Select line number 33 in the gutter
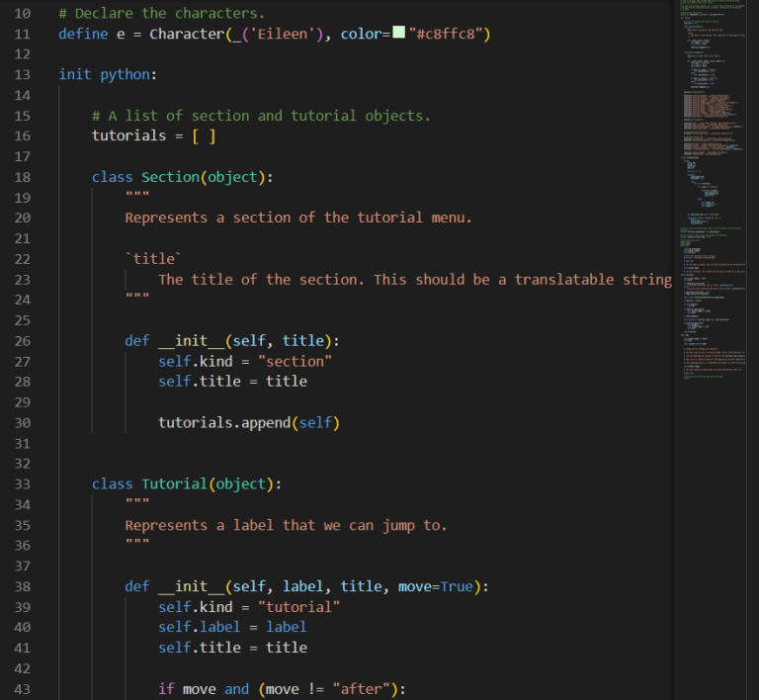759x700 pixels. point(22,483)
